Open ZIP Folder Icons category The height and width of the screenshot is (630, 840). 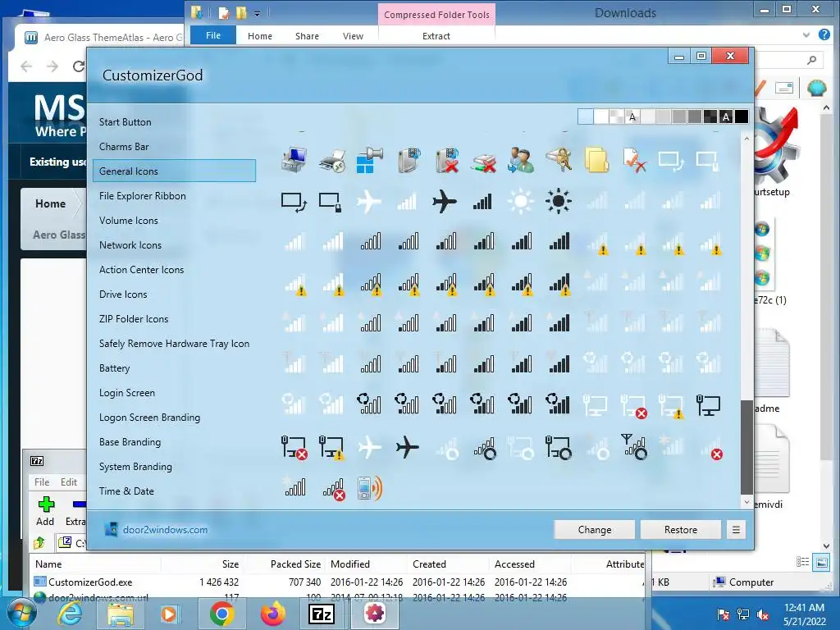pos(134,319)
